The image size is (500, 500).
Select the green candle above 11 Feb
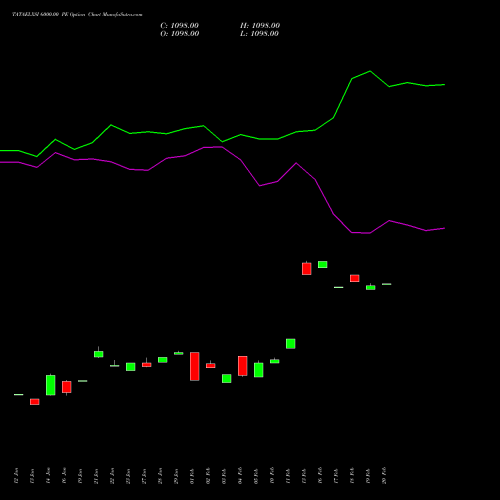[291, 344]
